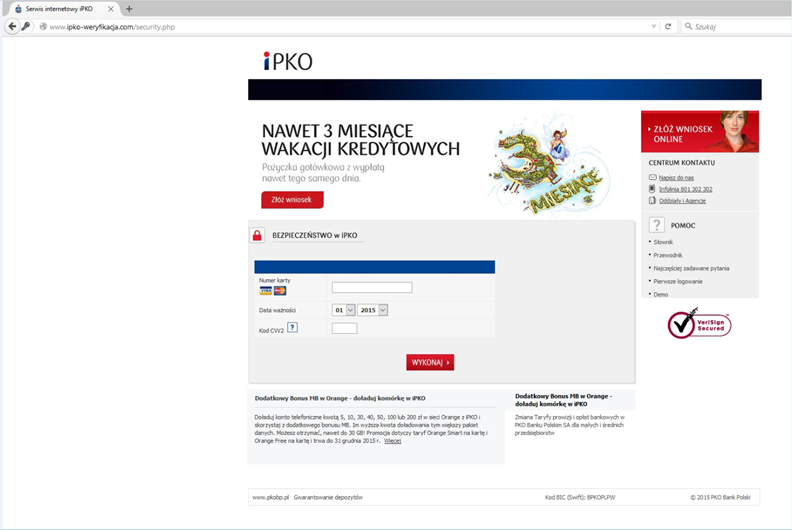Click the large Pomoc question mark icon
The width and height of the screenshot is (792, 530).
click(x=657, y=225)
